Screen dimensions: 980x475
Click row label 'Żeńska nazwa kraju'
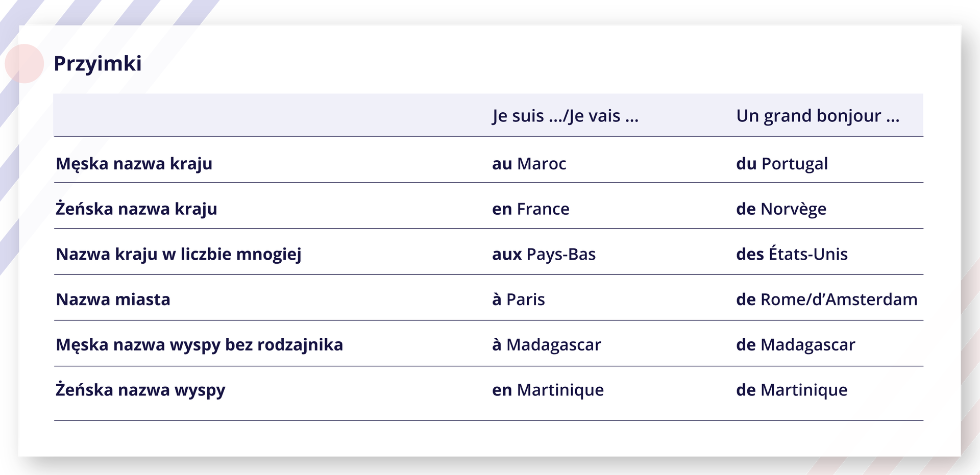136,209
